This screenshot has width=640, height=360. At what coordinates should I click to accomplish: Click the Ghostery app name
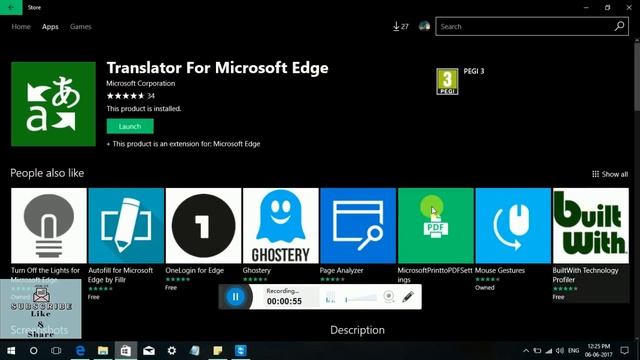click(x=256, y=270)
